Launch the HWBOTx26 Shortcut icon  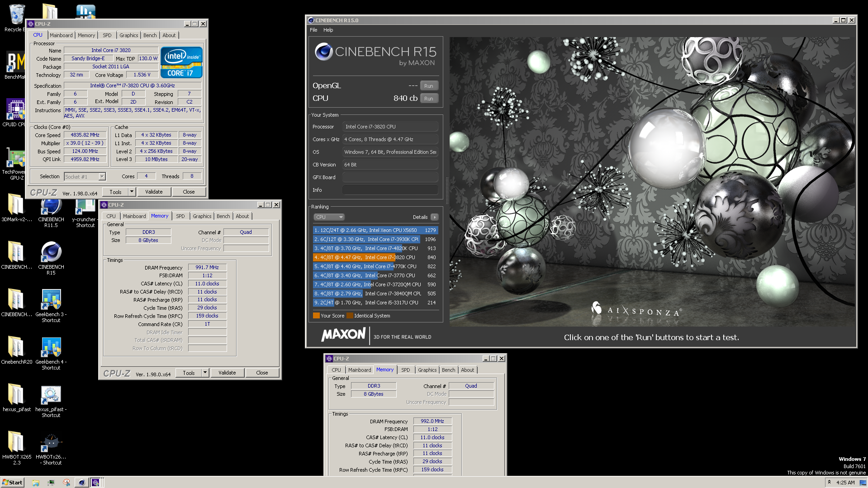(51, 448)
